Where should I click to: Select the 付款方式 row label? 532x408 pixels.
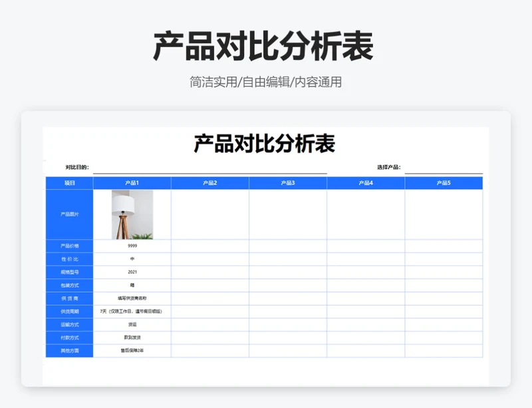point(70,337)
